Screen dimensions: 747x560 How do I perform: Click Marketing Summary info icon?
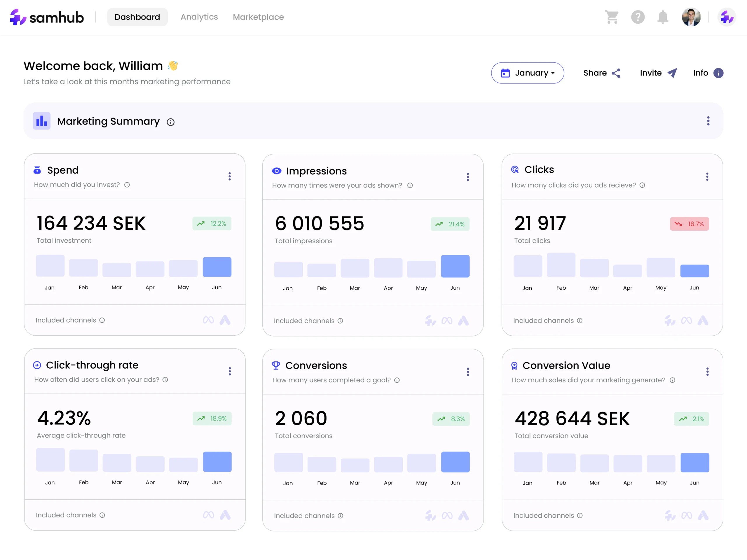click(170, 122)
